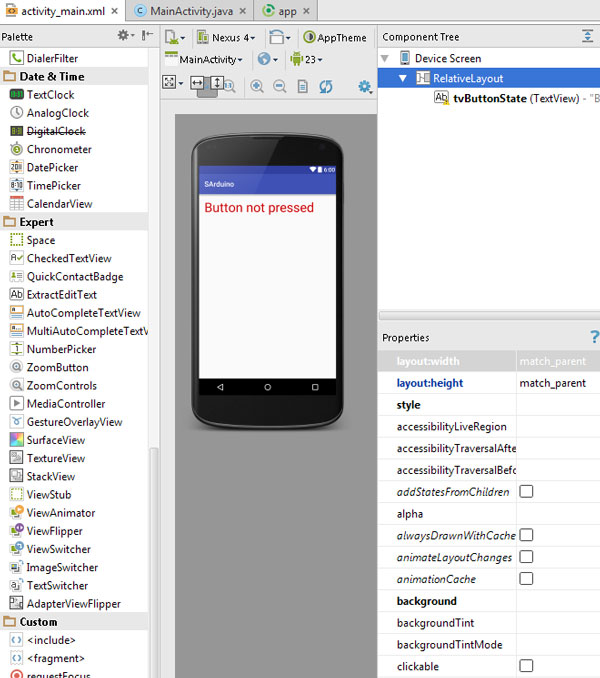
Task: Switch to the app tab
Action: tap(287, 11)
